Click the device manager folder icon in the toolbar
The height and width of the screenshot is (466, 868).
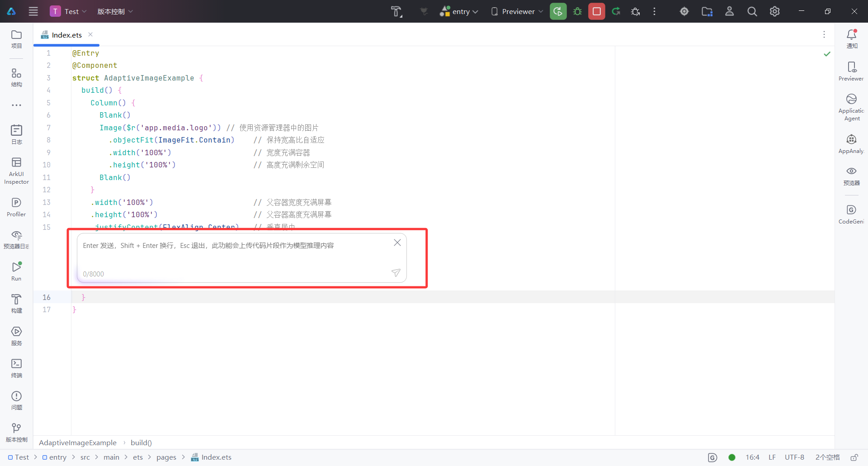click(x=707, y=11)
